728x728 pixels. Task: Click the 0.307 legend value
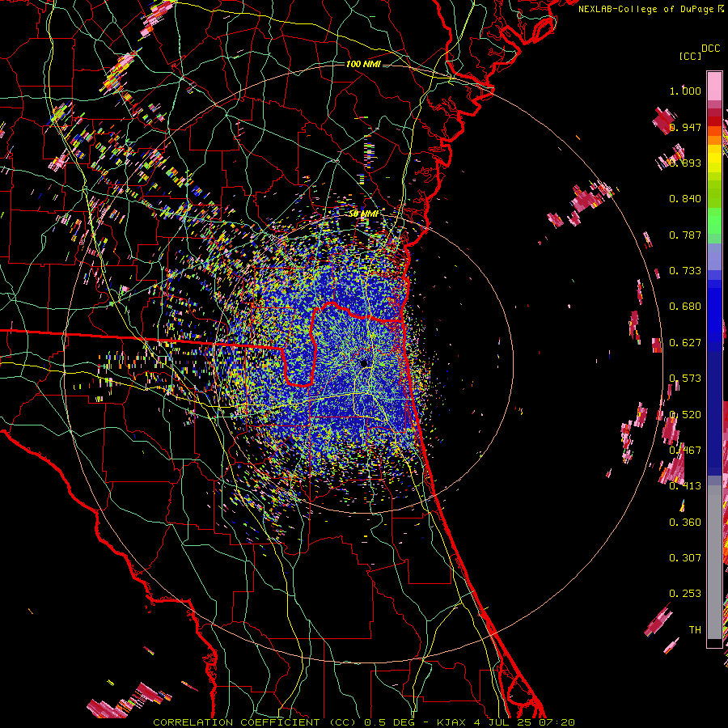pyautogui.click(x=685, y=558)
